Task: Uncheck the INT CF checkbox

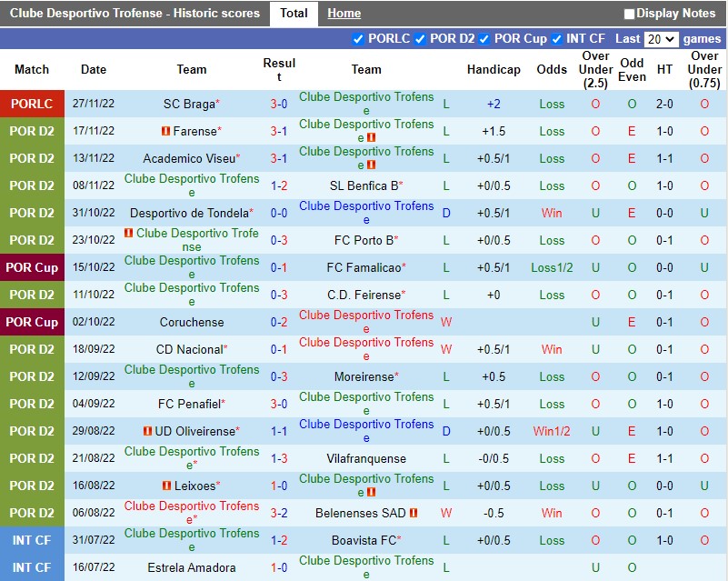Action: (555, 39)
